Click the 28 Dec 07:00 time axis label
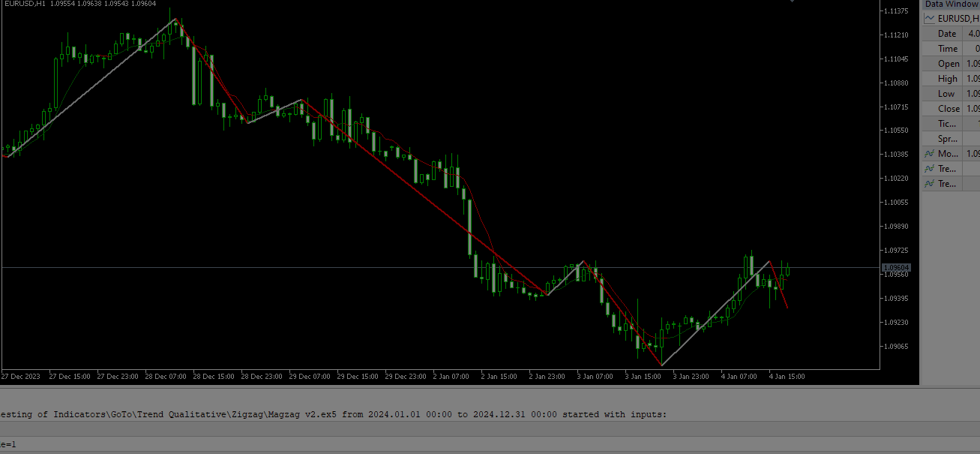980x454 pixels. (166, 377)
